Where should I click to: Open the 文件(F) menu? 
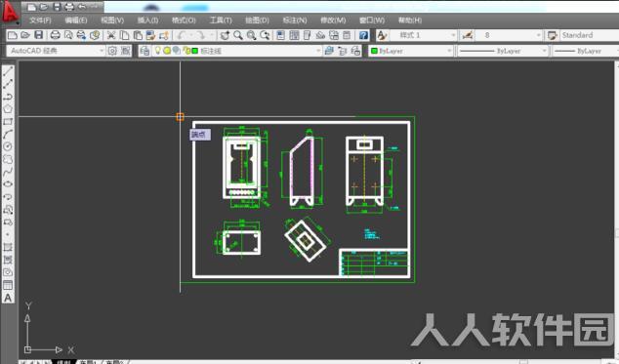click(x=40, y=20)
